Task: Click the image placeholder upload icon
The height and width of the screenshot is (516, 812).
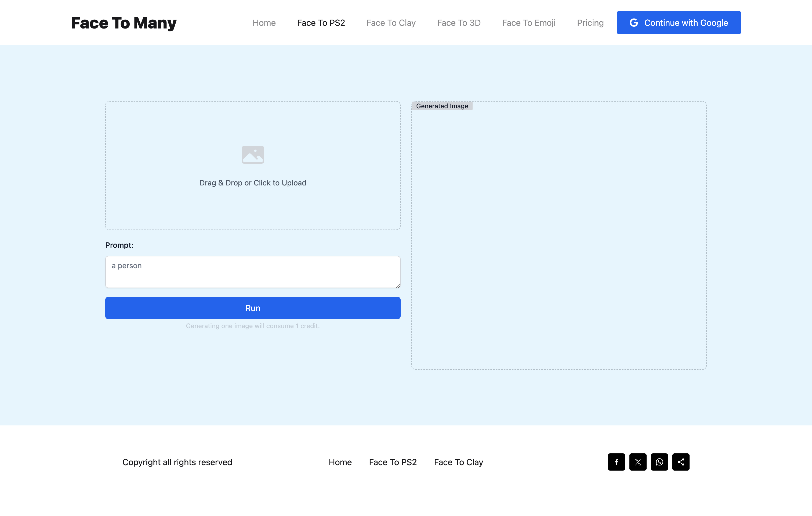Action: tap(253, 155)
